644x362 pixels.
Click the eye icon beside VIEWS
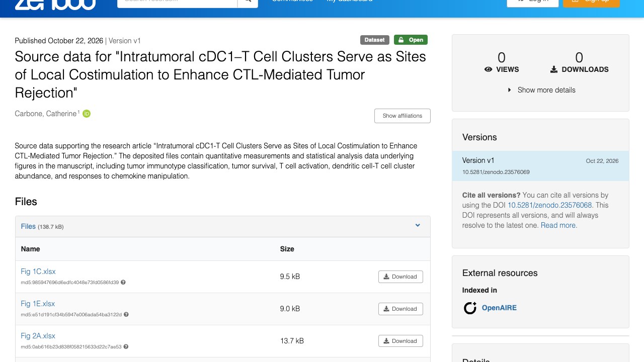tap(488, 69)
